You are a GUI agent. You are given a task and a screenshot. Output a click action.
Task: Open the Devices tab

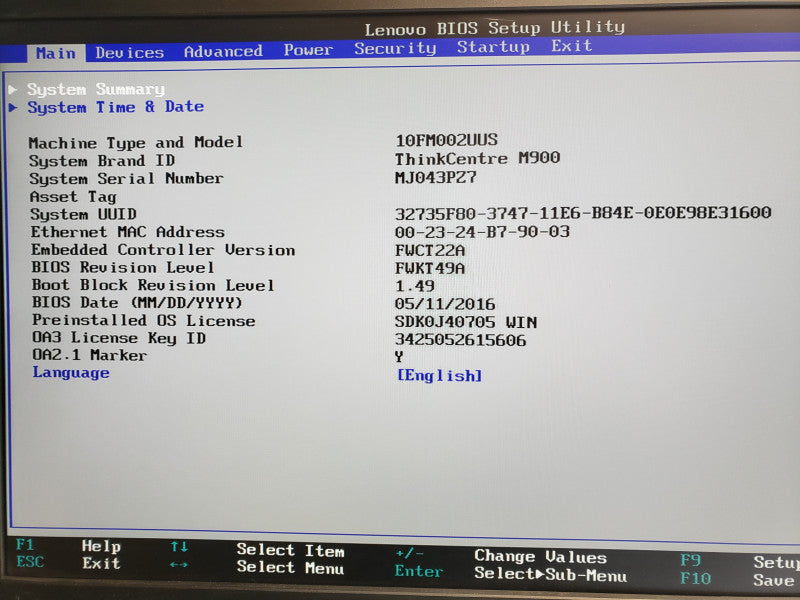(x=130, y=53)
